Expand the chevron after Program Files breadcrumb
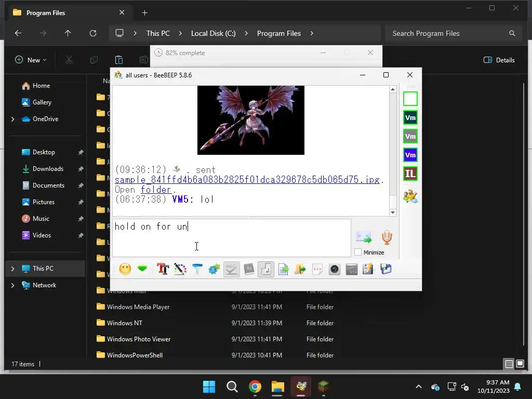The image size is (532, 399). [312, 33]
